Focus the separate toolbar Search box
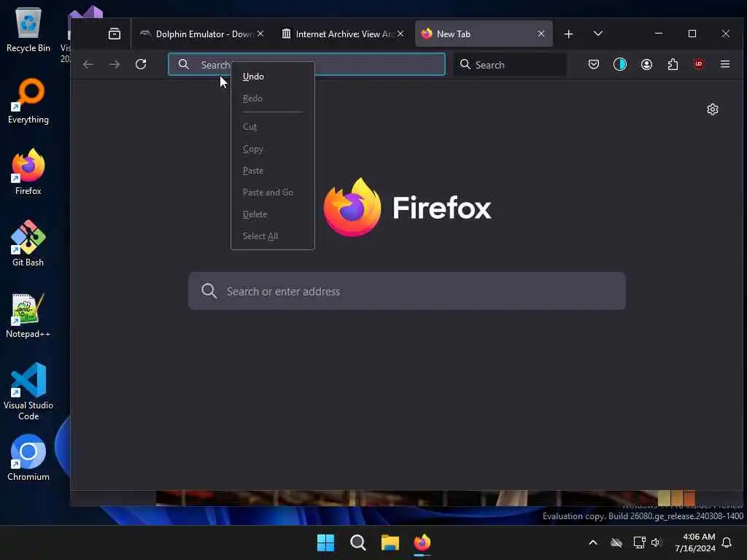Image resolution: width=747 pixels, height=560 pixels. pos(510,65)
